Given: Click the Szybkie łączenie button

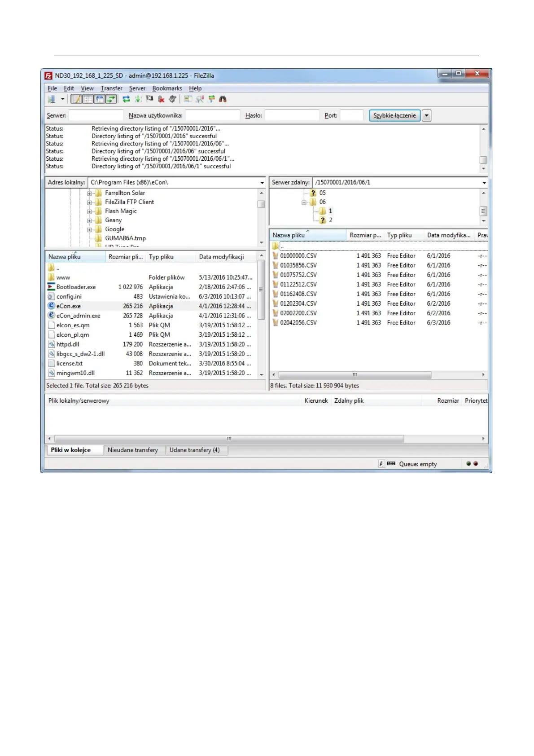Looking at the screenshot, I should [394, 115].
